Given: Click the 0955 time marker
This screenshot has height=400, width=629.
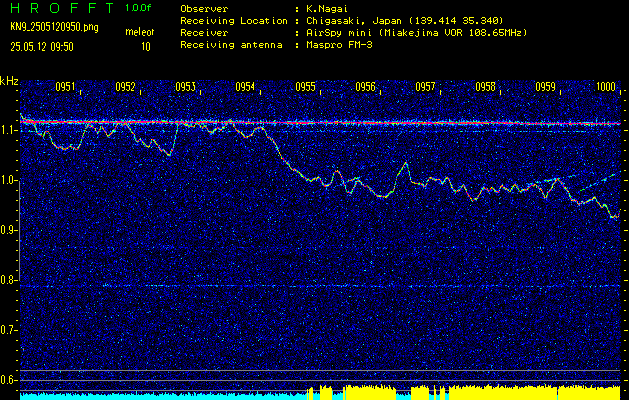Looking at the screenshot, I should tap(305, 87).
